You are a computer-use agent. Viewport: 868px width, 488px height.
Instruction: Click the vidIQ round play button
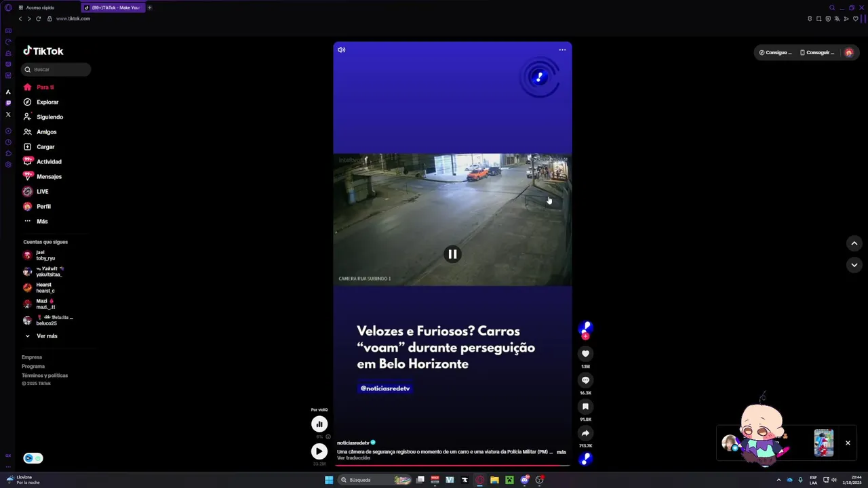[x=319, y=451]
